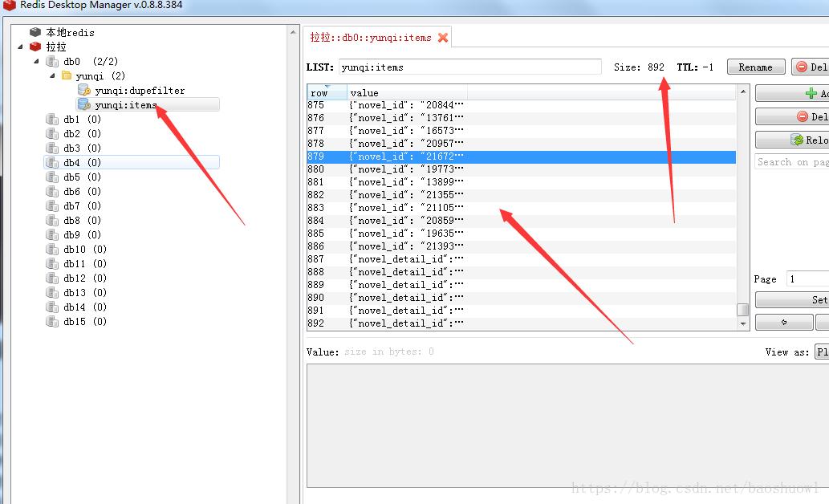The image size is (829, 504).
Task: Click the Delete row button with red icon
Action: click(x=803, y=116)
